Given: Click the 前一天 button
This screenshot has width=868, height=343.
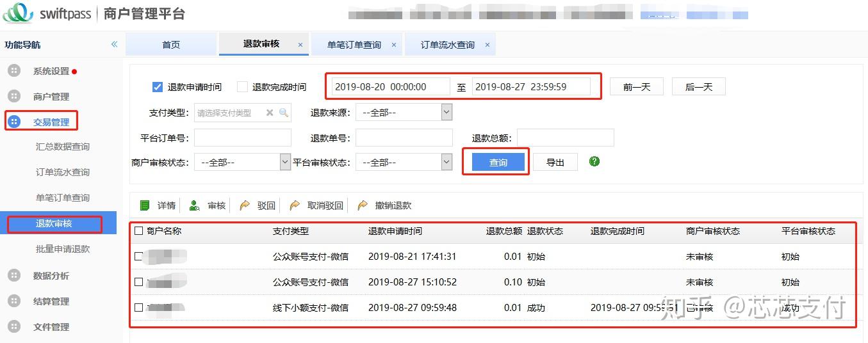Looking at the screenshot, I should (x=637, y=87).
